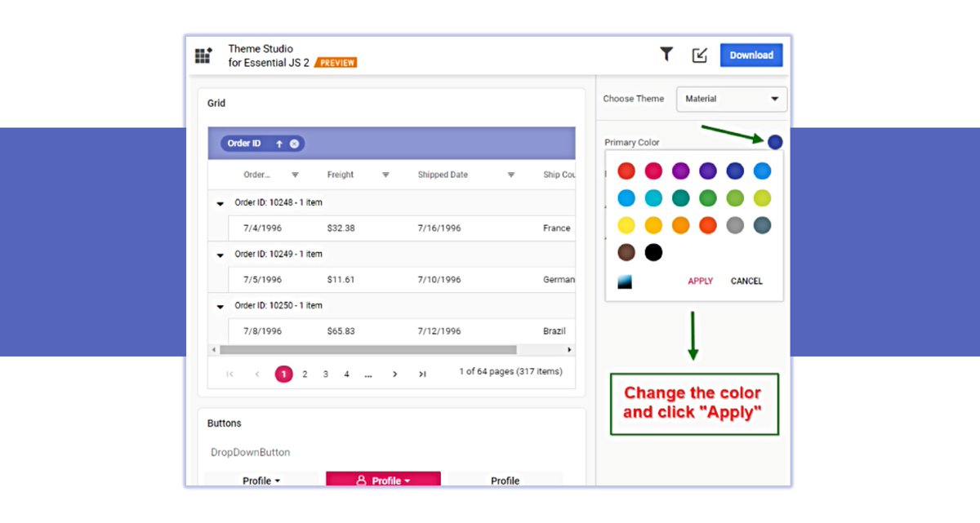Viewport: 980px width, 523px height.
Task: Go to page 4 in pager
Action: [x=346, y=374]
